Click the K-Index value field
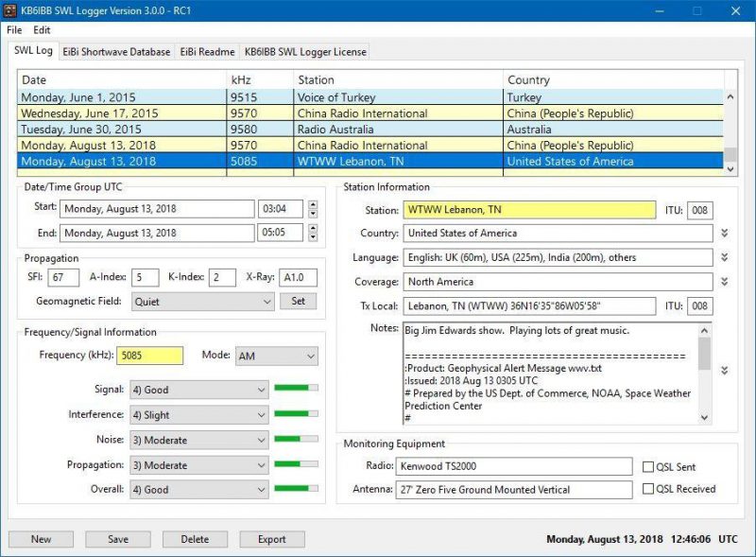The height and width of the screenshot is (557, 756). (222, 277)
